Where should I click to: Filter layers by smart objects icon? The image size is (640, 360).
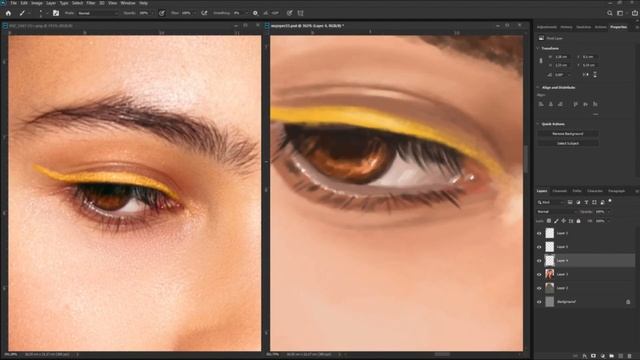(x=602, y=202)
